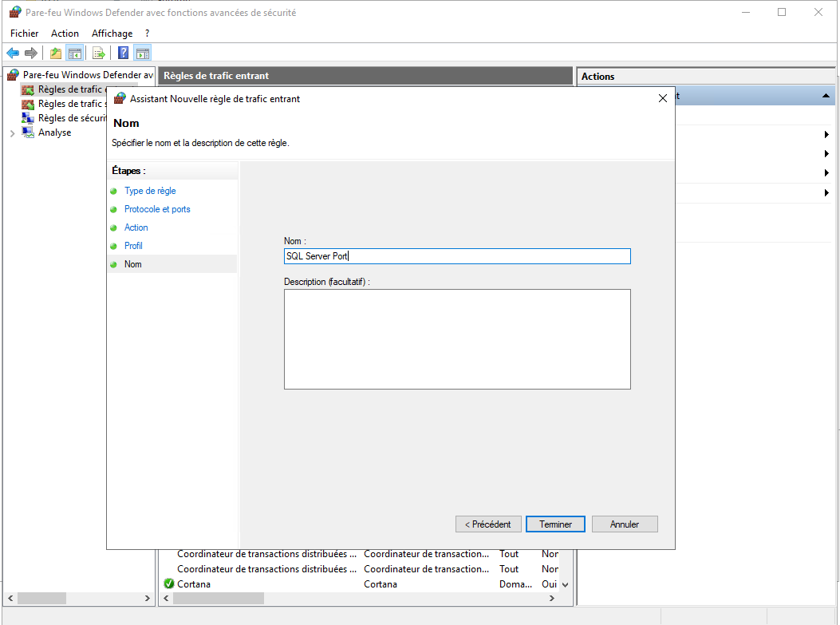Viewport: 840px width, 625px height.
Task: Click in the Description (facultatif) text area
Action: point(457,339)
